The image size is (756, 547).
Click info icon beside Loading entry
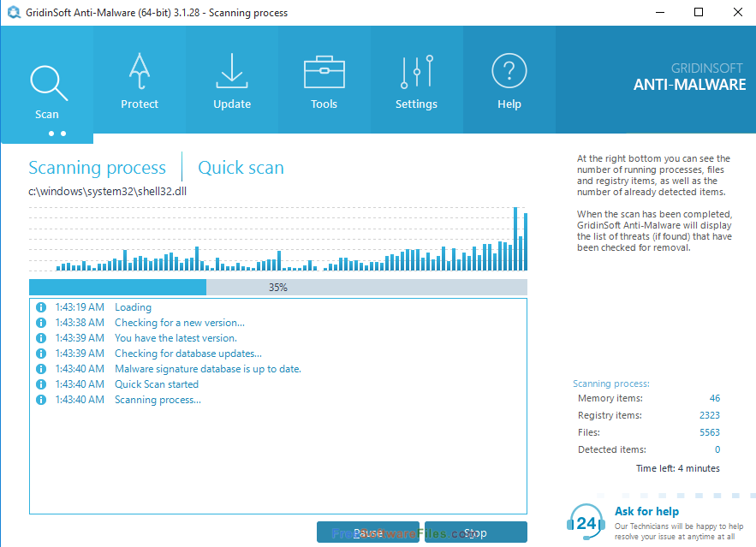(41, 307)
